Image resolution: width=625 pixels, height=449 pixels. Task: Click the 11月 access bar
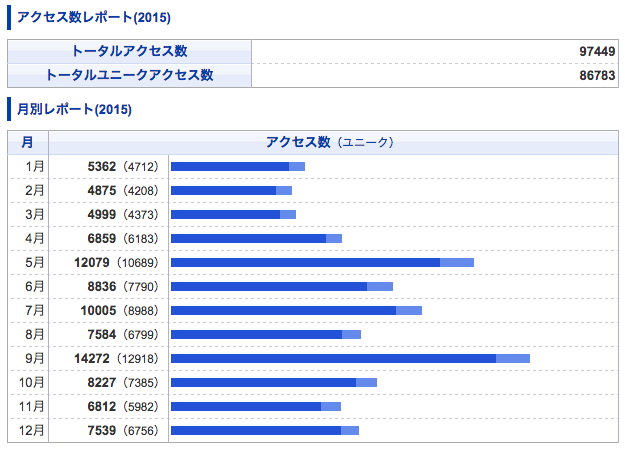coord(256,406)
